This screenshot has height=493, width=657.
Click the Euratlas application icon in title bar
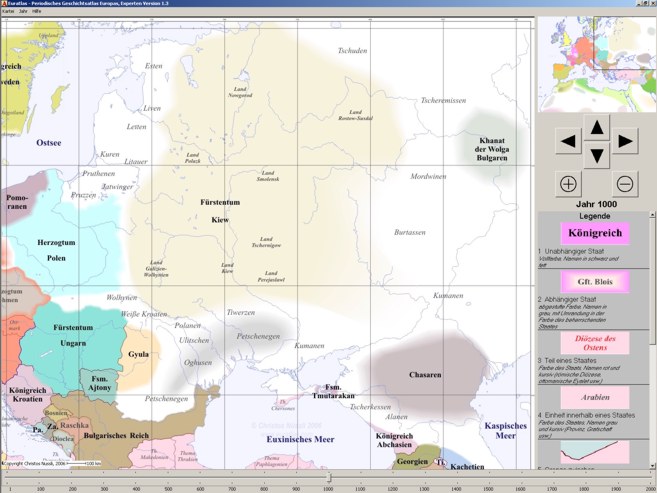point(4,3)
